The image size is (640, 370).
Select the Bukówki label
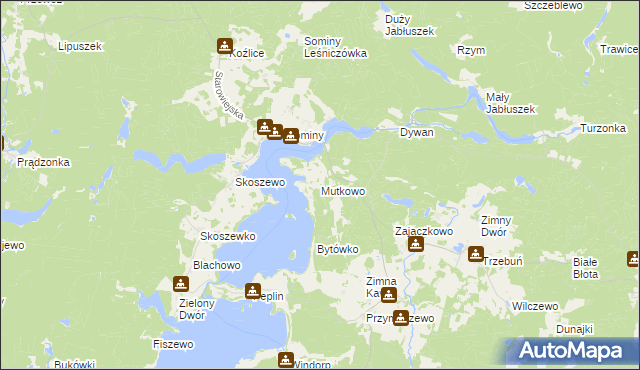[74, 364]
